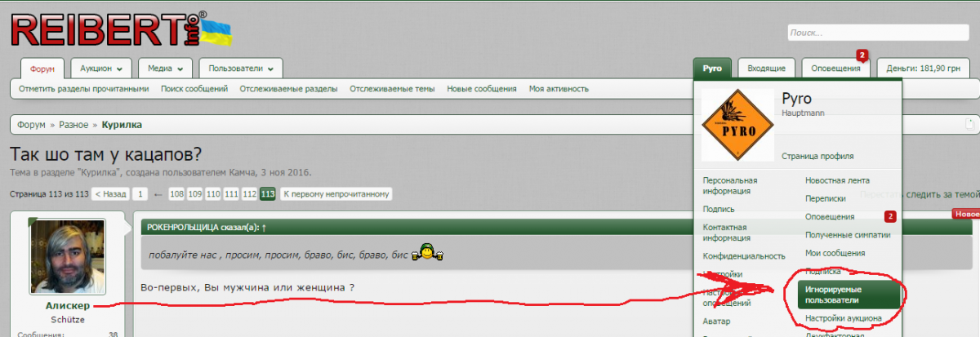980x337 pixels.
Task: Open 'Переписки' menu item
Action: [x=825, y=198]
